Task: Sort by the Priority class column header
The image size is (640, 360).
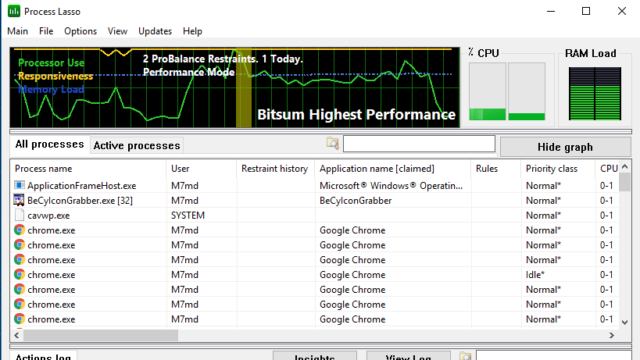Action: tap(558, 169)
